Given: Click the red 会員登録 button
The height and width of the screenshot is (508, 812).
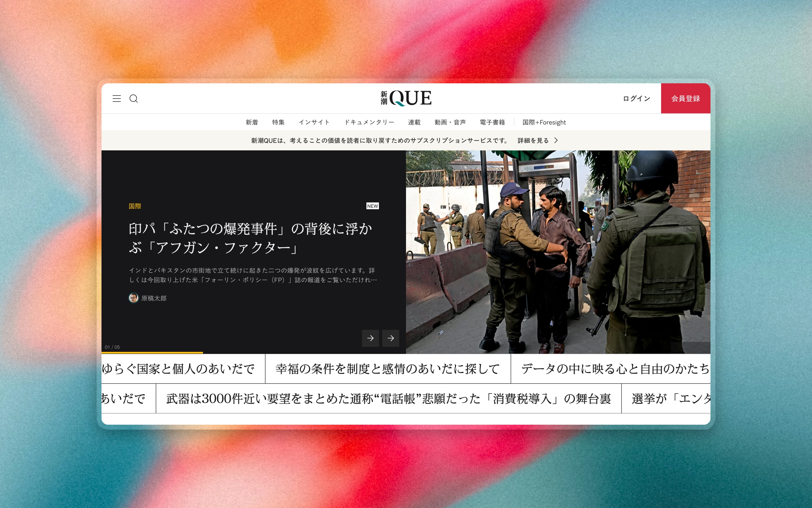Looking at the screenshot, I should tap(685, 98).
